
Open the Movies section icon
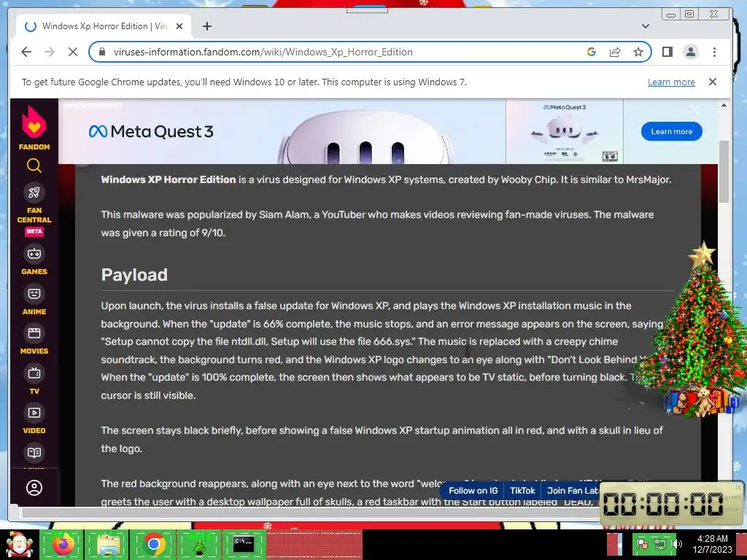(x=34, y=332)
